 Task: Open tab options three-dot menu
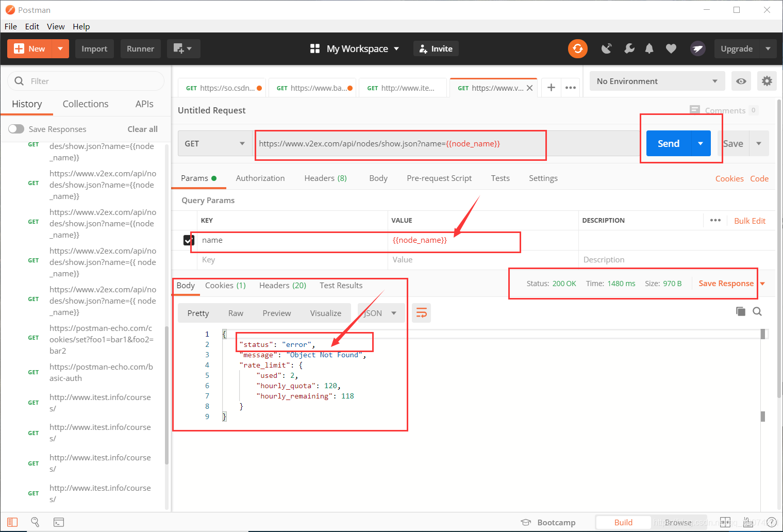pos(571,88)
